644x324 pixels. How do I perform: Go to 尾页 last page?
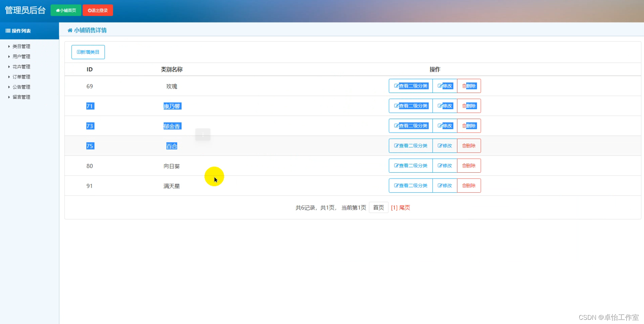pos(405,208)
